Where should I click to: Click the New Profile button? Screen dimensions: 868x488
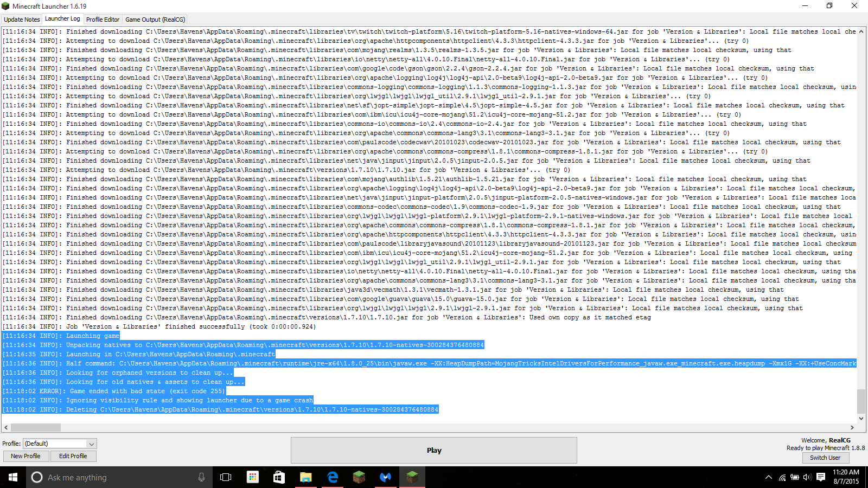(25, 456)
